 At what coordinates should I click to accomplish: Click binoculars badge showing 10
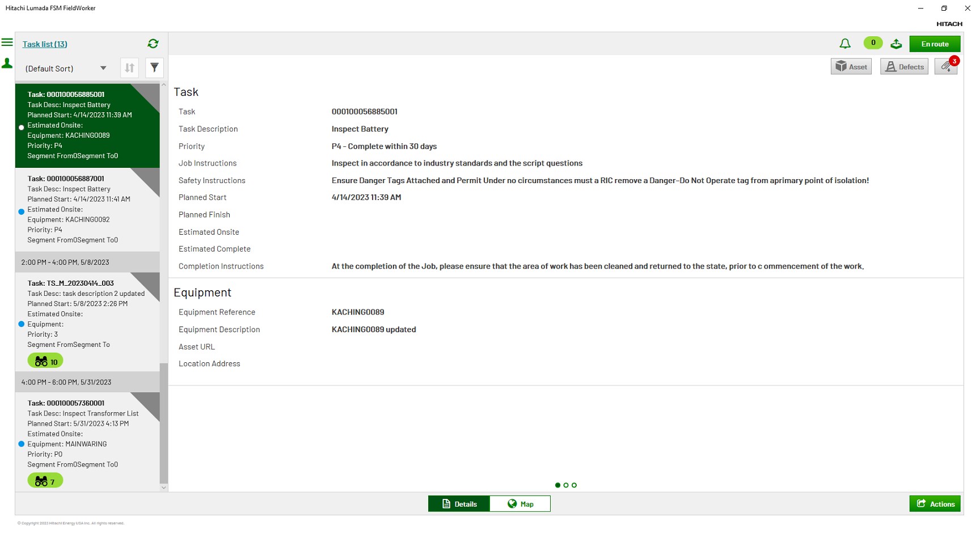[45, 361]
